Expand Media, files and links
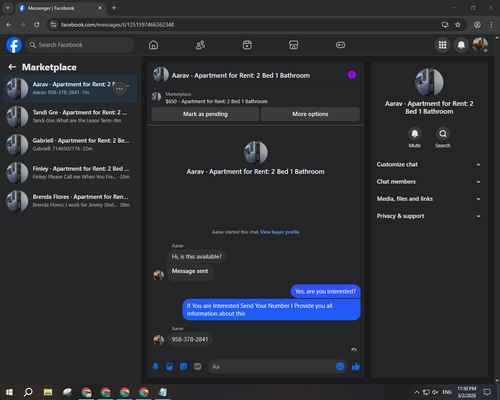Viewport: 500px width, 400px height. point(429,199)
